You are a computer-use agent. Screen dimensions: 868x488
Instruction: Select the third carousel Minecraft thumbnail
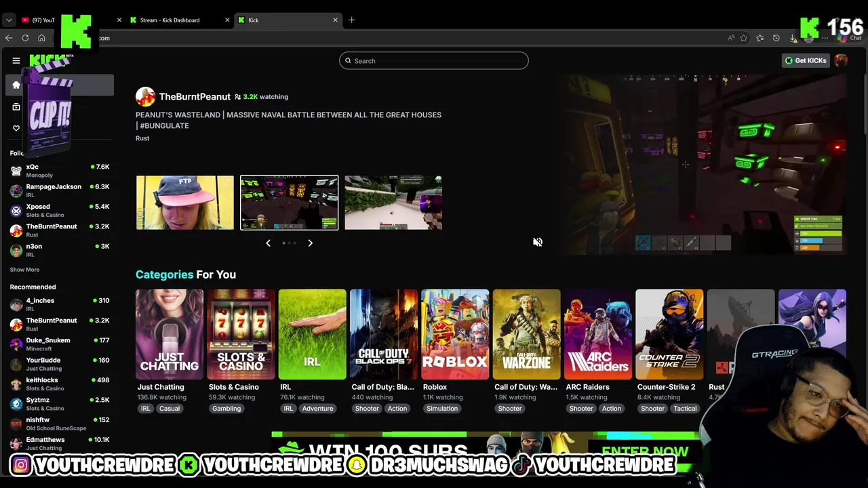tap(393, 203)
